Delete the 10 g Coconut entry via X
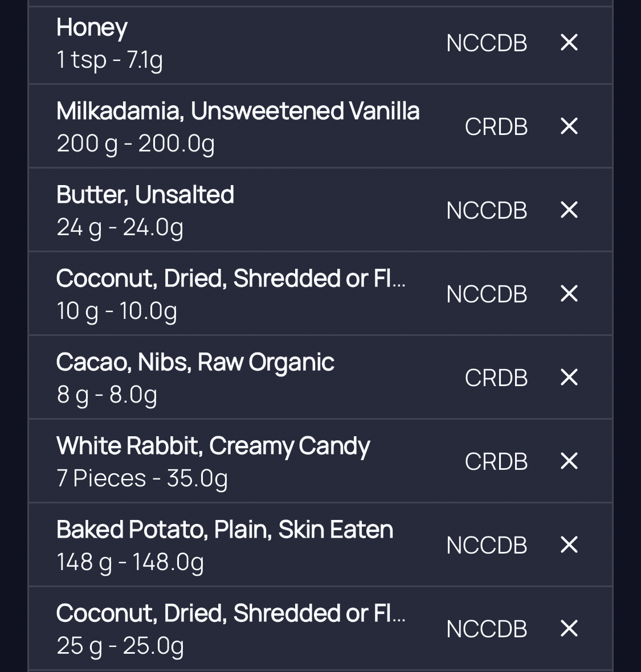This screenshot has height=672, width=641. coord(569,293)
